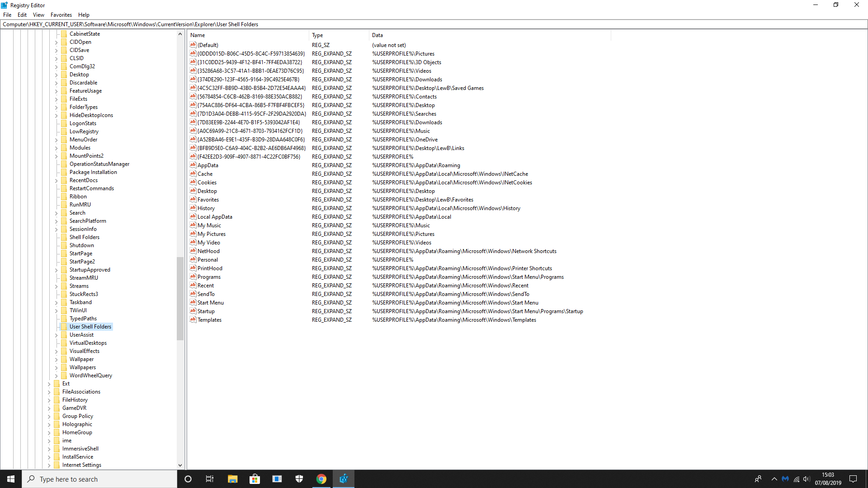Click the string icon of the Startup value
The height and width of the screenshot is (488, 868).
[193, 311]
